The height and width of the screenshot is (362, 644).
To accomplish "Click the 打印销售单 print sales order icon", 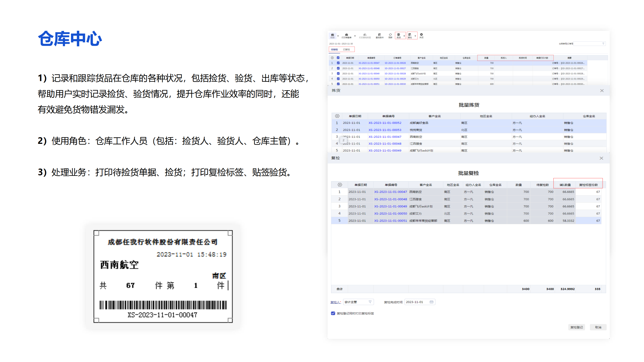I will pyautogui.click(x=347, y=35).
